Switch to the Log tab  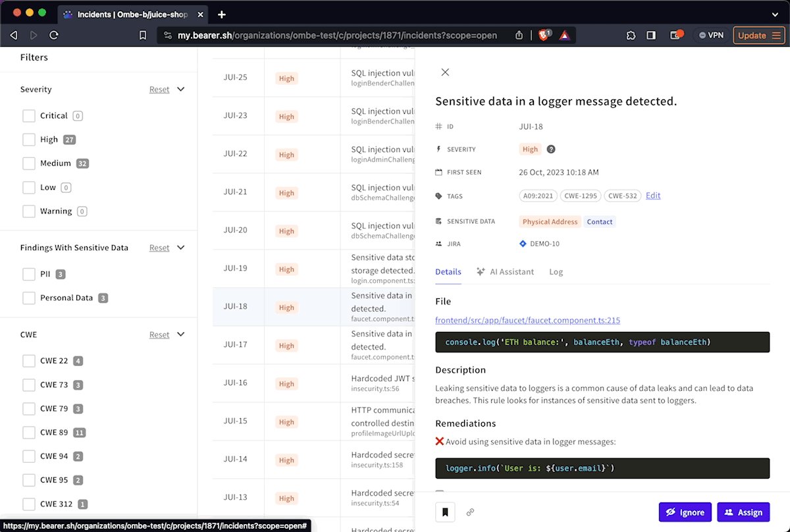(x=556, y=272)
